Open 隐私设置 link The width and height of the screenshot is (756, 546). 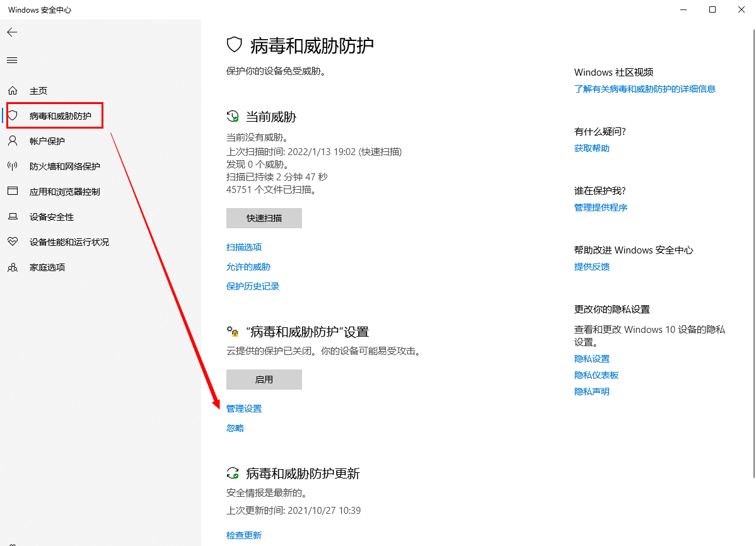(x=591, y=359)
